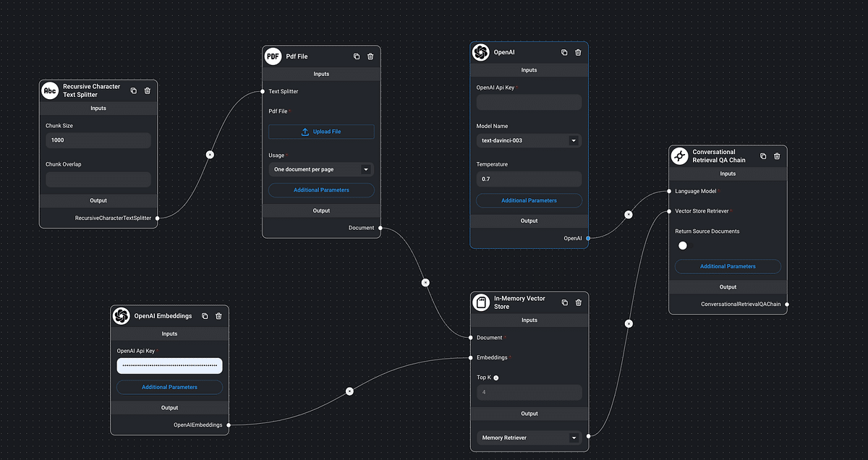The height and width of the screenshot is (460, 868).
Task: Duplicate the Recursive Character Text Splitter node
Action: click(x=133, y=90)
